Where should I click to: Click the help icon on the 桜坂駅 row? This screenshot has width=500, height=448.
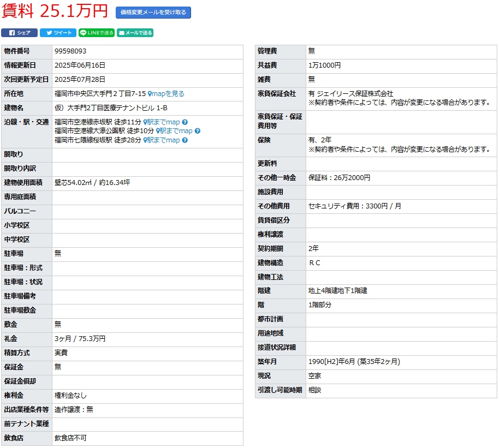pos(185,140)
